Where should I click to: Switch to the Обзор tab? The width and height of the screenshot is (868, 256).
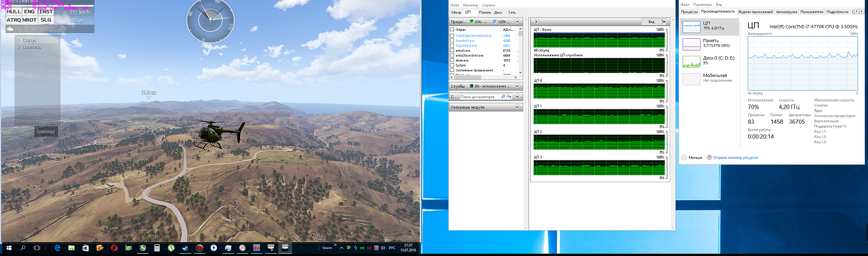(x=456, y=12)
